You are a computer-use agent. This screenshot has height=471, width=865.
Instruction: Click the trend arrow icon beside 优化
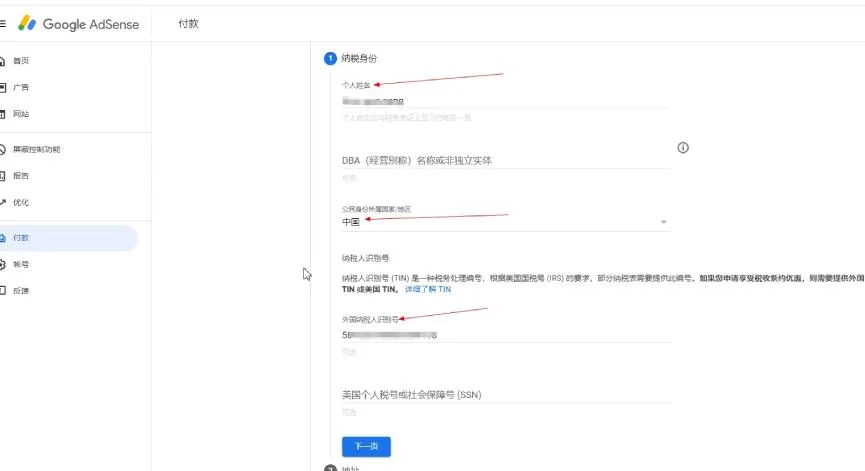[x=2, y=202]
